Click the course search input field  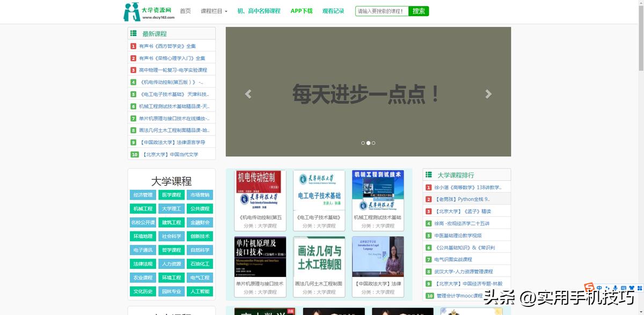tap(381, 11)
